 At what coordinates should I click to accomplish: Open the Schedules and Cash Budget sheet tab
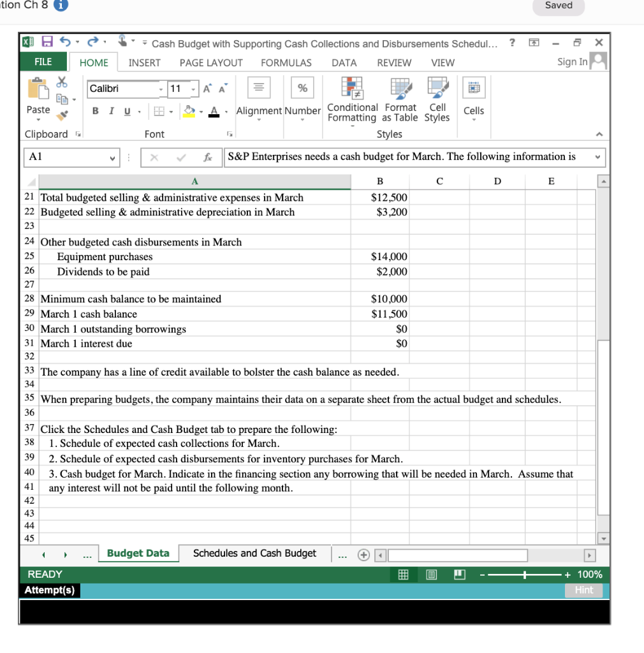[254, 554]
